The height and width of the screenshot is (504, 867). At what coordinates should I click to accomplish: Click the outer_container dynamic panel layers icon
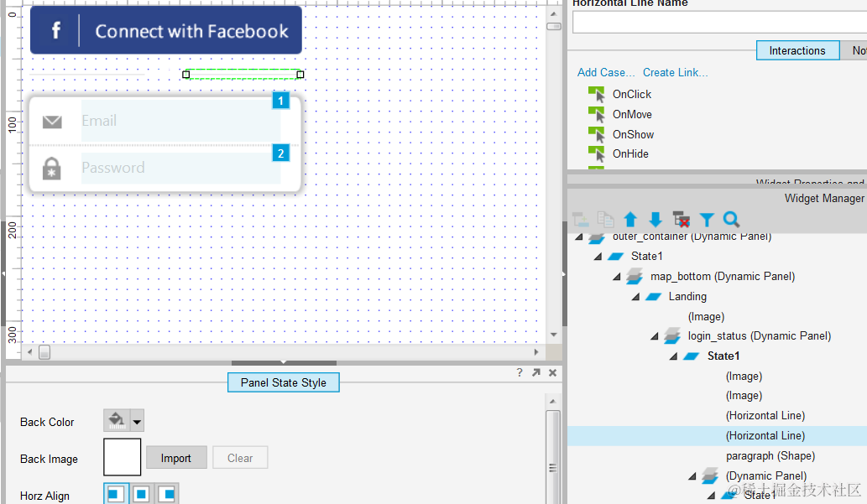pyautogui.click(x=596, y=237)
